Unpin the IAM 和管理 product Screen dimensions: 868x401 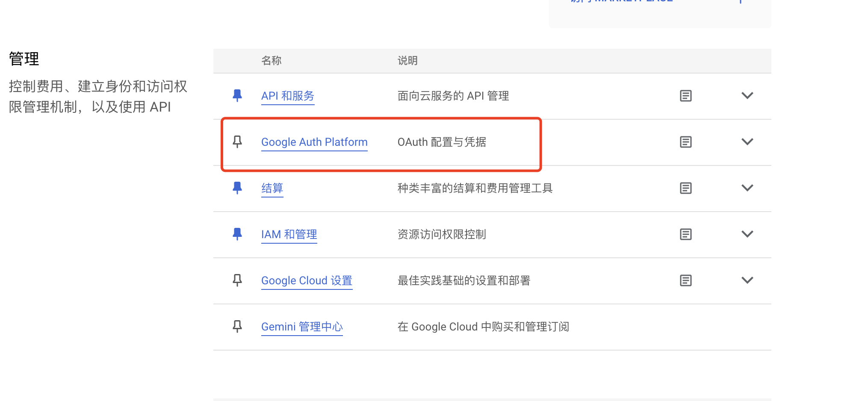click(x=237, y=234)
